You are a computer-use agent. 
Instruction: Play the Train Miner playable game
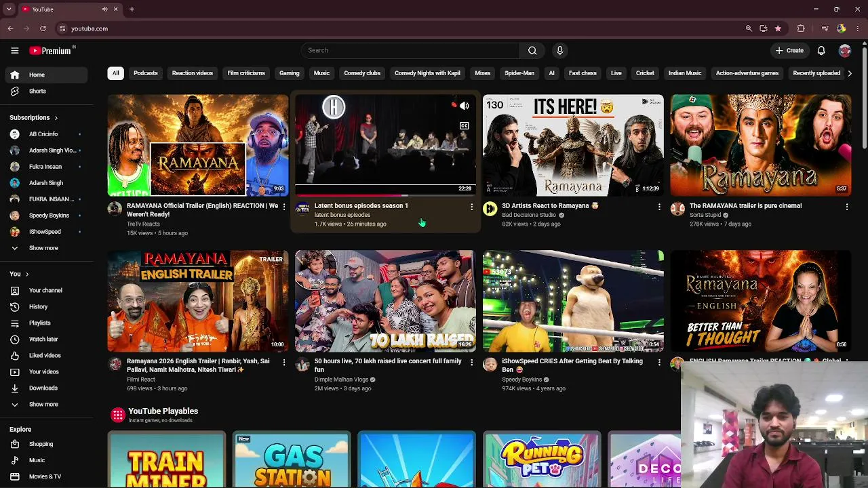coord(166,460)
